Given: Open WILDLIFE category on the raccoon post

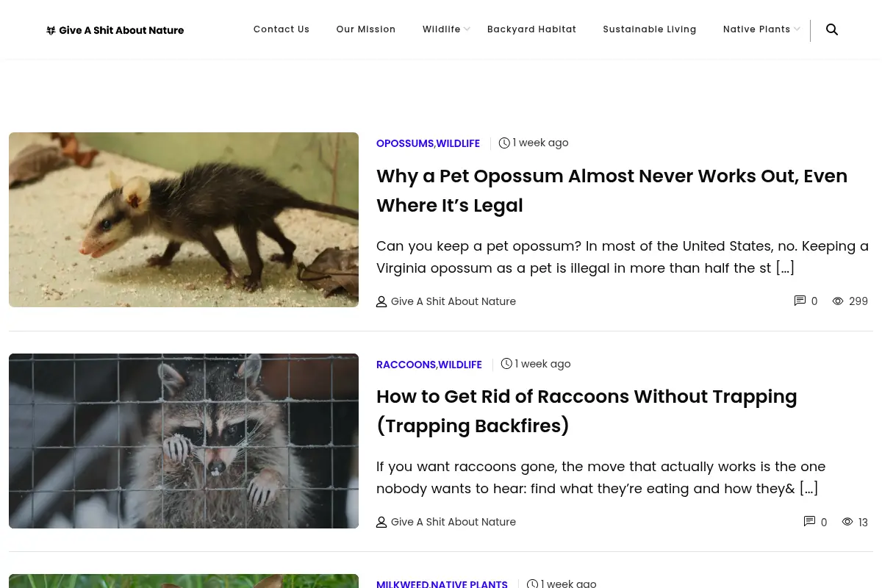Looking at the screenshot, I should (x=460, y=365).
